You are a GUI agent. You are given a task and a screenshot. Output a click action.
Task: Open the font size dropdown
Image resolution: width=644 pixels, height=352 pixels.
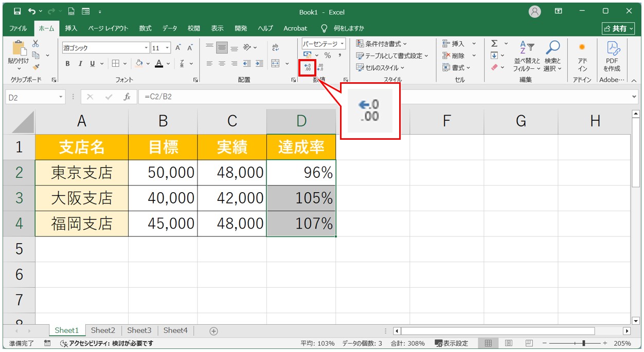coord(168,48)
